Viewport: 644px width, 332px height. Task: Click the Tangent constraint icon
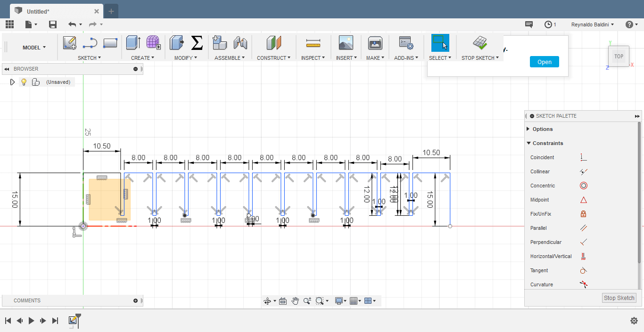point(583,270)
